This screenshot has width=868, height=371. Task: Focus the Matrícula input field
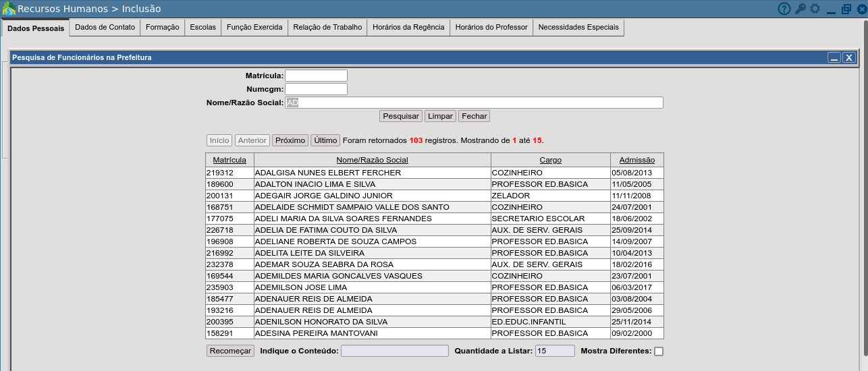coord(316,76)
